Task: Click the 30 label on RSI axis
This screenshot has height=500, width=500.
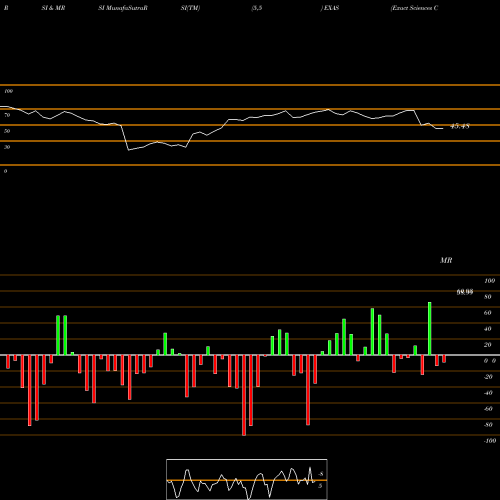Action: (7, 147)
